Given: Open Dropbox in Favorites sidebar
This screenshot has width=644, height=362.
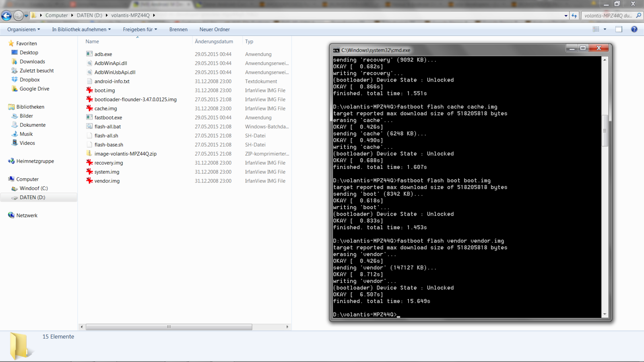Looking at the screenshot, I should (29, 80).
